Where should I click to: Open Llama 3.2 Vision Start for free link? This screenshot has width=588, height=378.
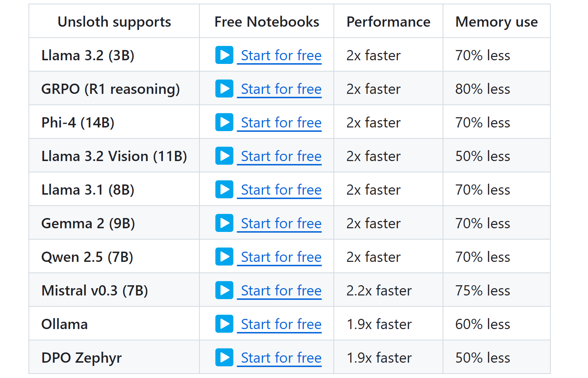(281, 156)
